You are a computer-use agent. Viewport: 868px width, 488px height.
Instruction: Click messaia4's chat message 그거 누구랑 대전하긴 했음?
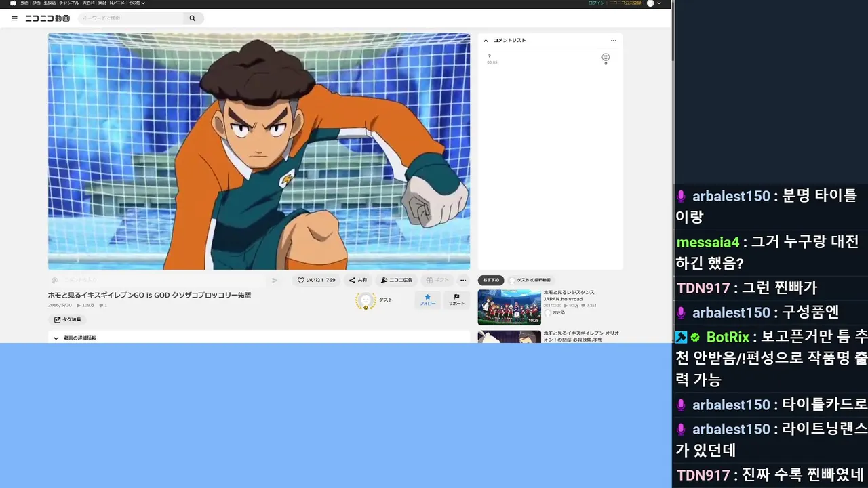(x=768, y=252)
